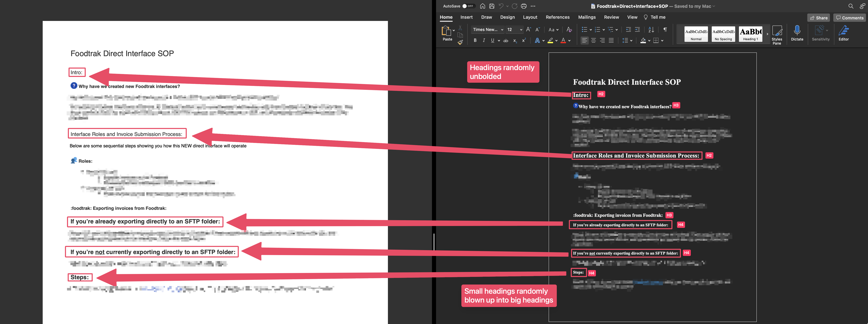Screen dimensions: 868x324
Task: Open the bulleted list dropdown arrow
Action: [x=591, y=30]
